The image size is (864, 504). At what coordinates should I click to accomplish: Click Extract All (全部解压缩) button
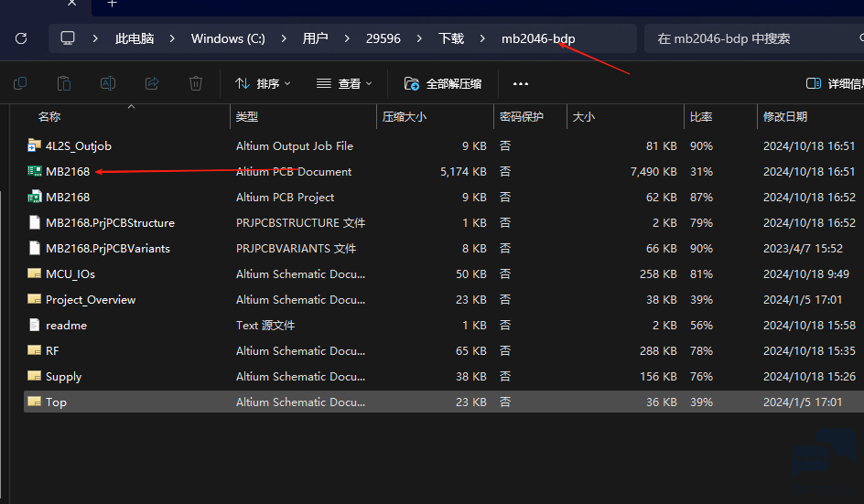[x=443, y=84]
